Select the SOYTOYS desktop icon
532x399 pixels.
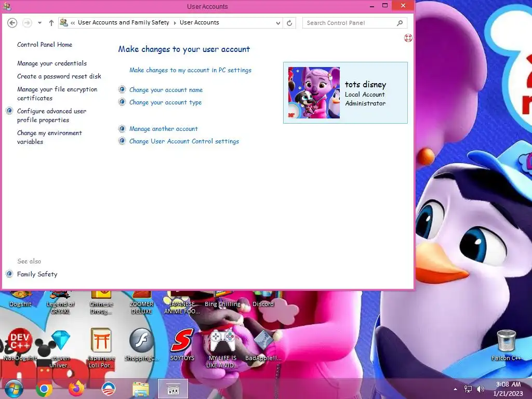tap(182, 345)
